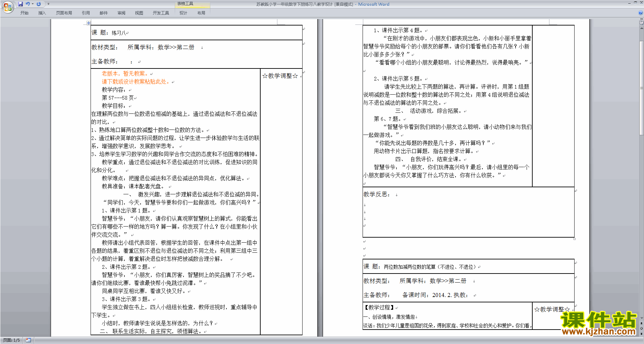Click the text 第 57---58 页
Image resolution: width=644 pixels, height=344 pixels.
(x=118, y=98)
